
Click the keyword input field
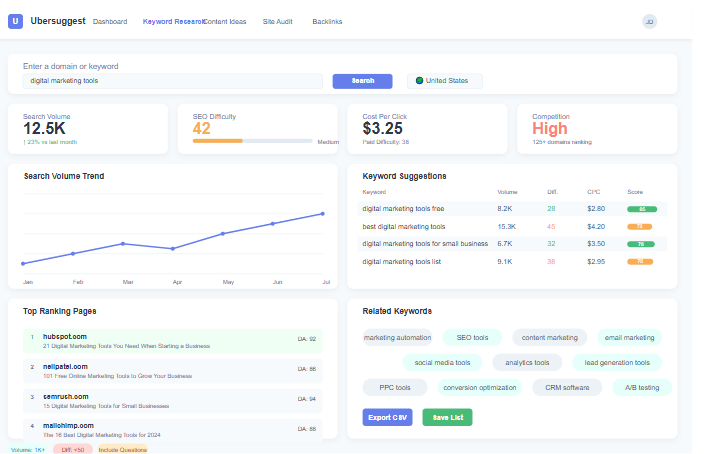pyautogui.click(x=173, y=81)
